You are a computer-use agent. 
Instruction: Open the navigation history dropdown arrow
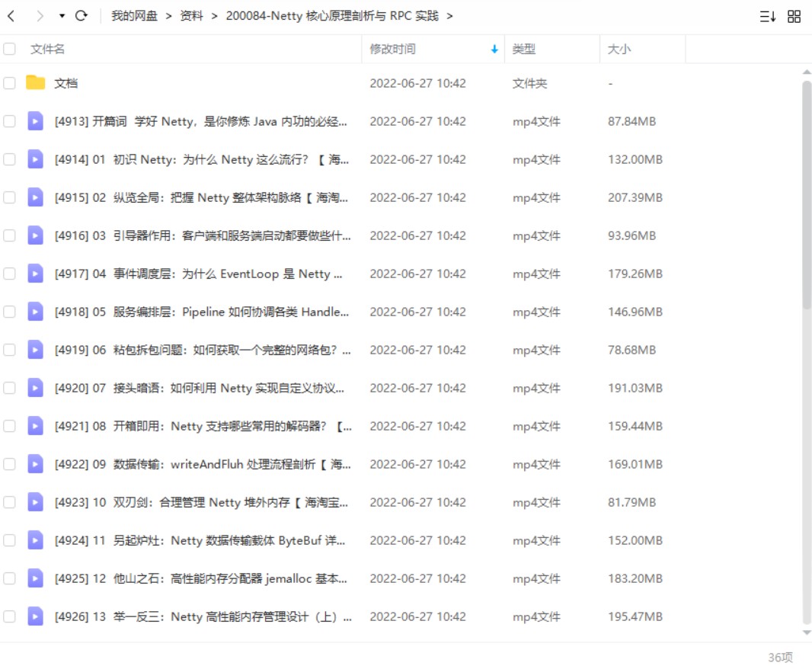62,16
